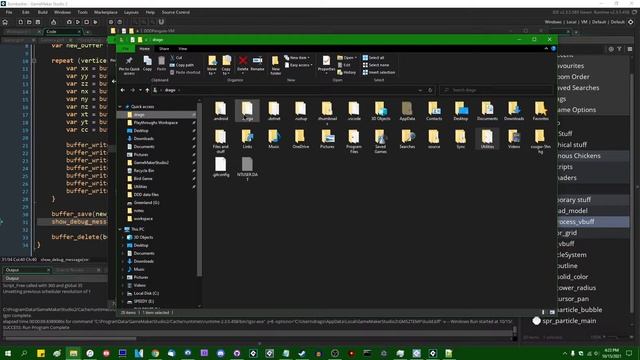This screenshot has height=360, width=640.
Task: Click Copy path in the ribbon
Action: [x=182, y=65]
